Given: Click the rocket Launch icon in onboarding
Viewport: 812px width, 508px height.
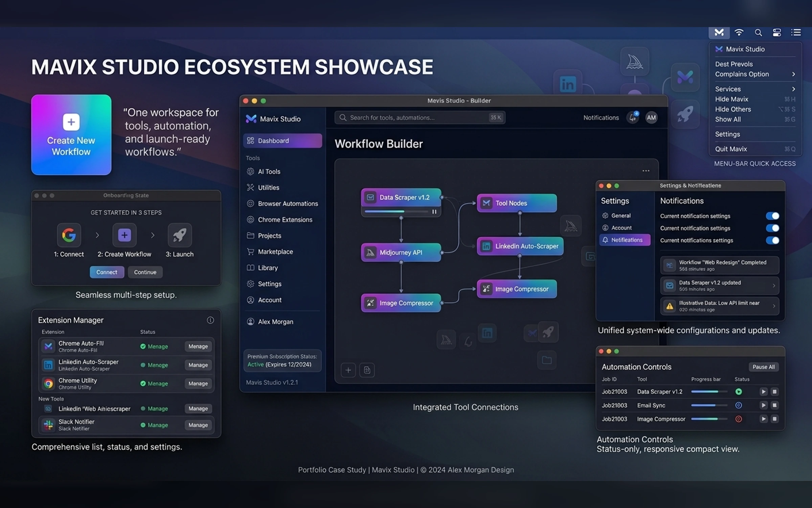Looking at the screenshot, I should click(x=180, y=235).
